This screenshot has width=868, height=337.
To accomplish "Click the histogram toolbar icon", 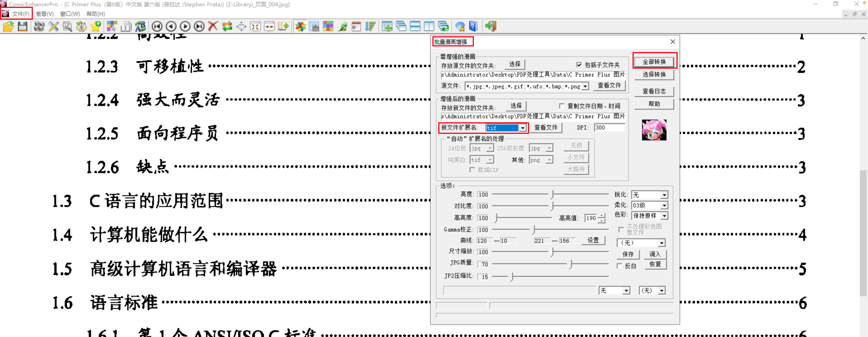I will click(314, 26).
